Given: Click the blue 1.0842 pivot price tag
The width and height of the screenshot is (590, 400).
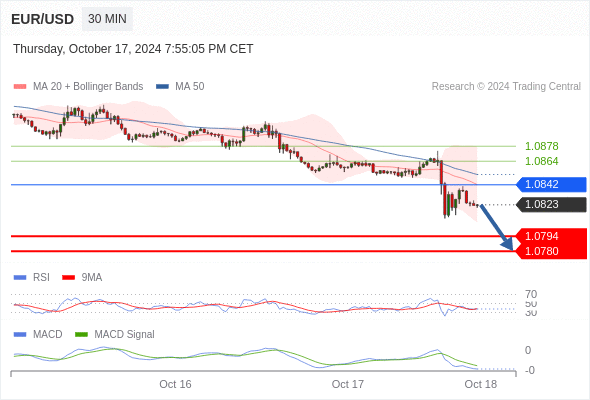Looking at the screenshot, I should click(551, 184).
